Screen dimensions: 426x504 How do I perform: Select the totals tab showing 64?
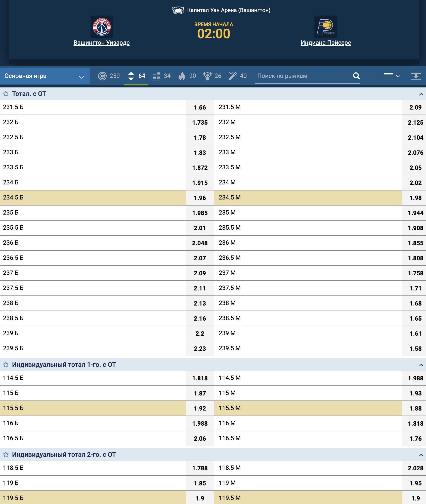click(x=136, y=76)
